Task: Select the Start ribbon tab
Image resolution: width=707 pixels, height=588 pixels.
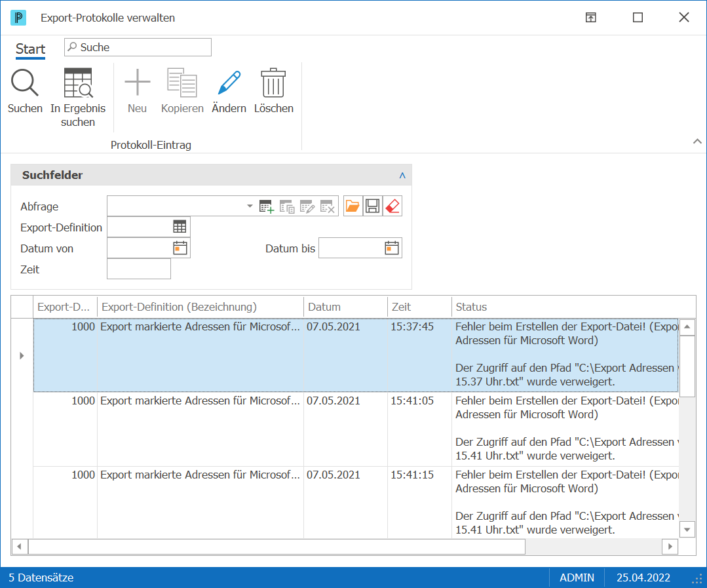Action: pyautogui.click(x=30, y=49)
